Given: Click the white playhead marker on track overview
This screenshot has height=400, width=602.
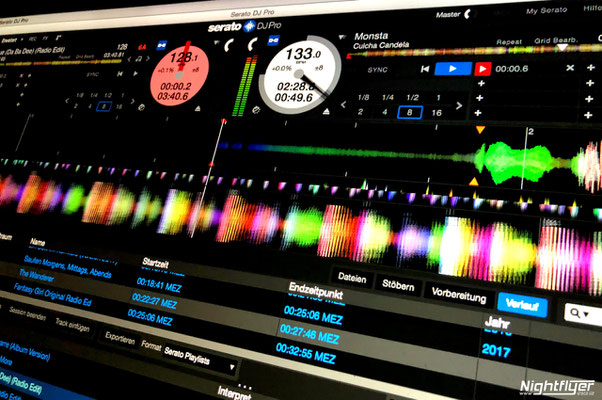Looking at the screenshot, I should point(562,47).
